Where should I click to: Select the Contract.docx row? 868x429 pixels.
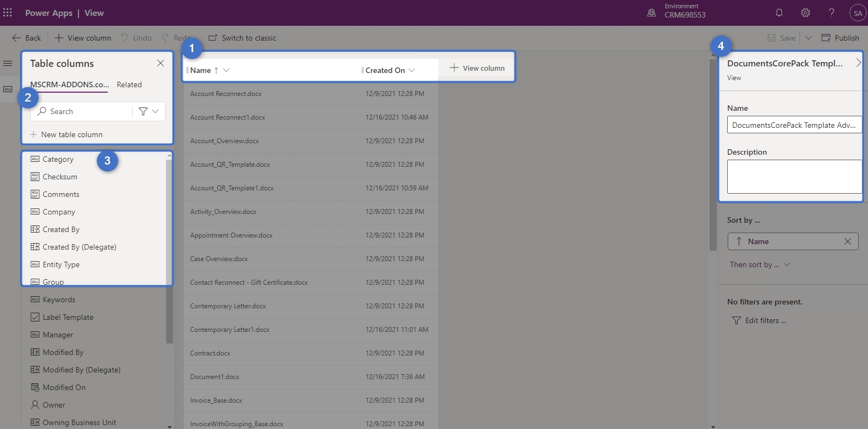[x=311, y=353]
